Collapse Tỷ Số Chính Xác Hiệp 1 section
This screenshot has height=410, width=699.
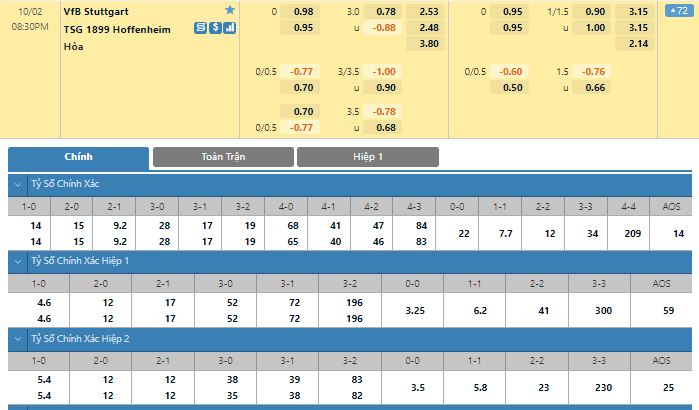(17, 261)
